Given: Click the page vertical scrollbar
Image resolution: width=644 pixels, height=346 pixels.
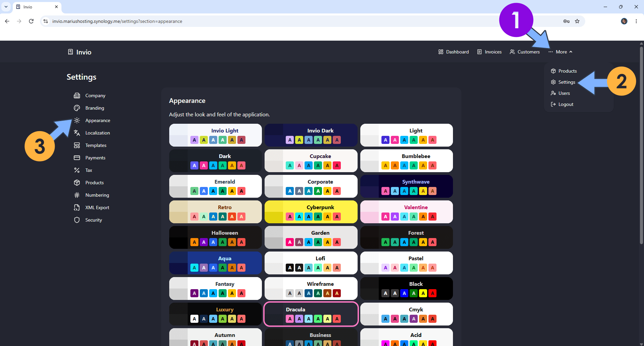Looking at the screenshot, I should click(x=641, y=145).
